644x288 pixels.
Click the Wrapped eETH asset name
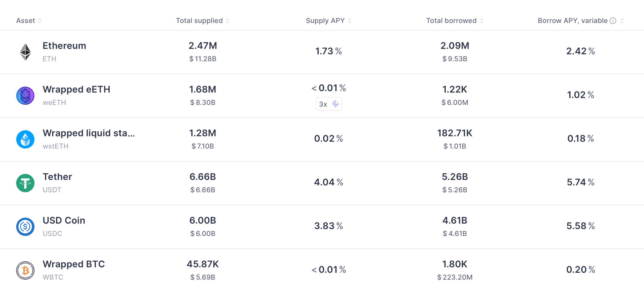pos(77,89)
